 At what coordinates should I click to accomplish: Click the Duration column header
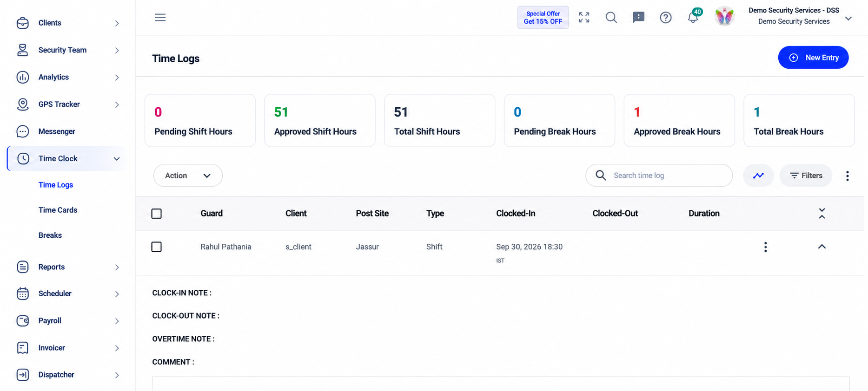pos(704,214)
